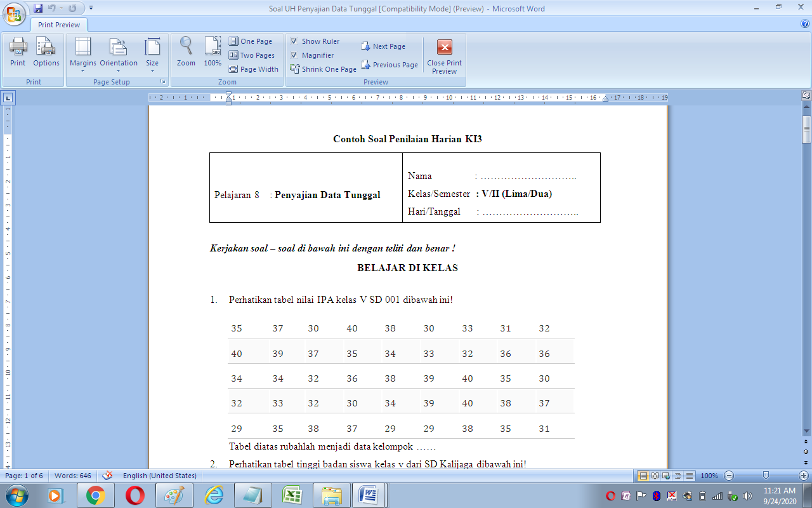The width and height of the screenshot is (812, 508).
Task: Open Internet Explorer from taskbar
Action: 214,495
